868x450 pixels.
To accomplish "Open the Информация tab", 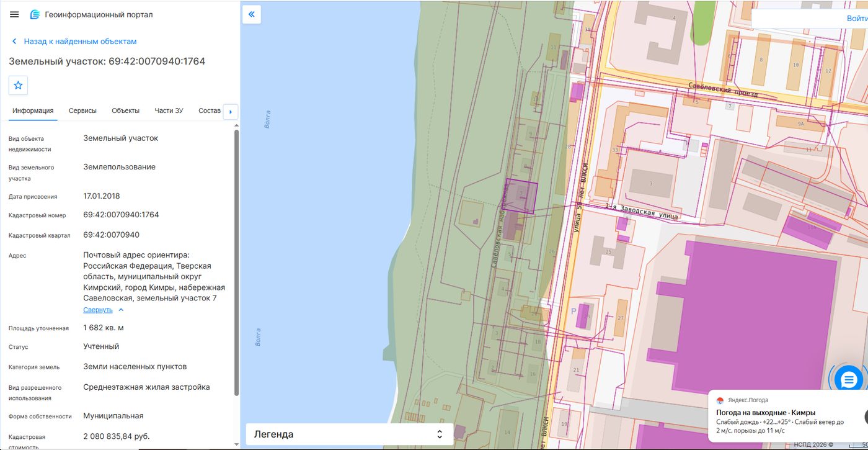I will (x=33, y=111).
